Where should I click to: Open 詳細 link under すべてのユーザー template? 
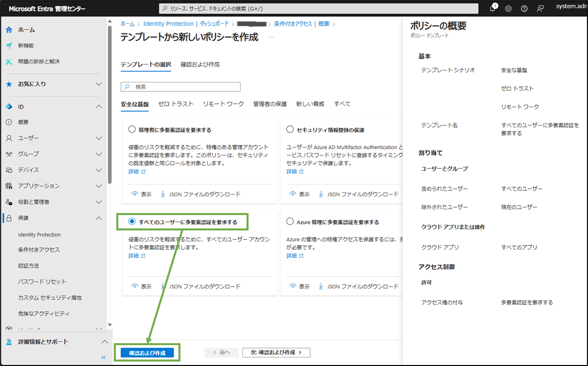point(137,256)
